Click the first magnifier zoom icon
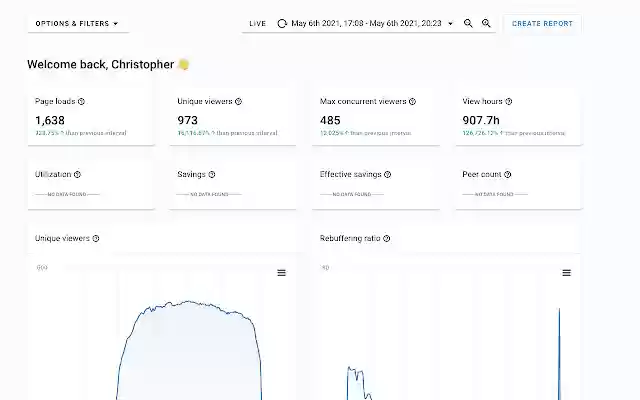 468,23
